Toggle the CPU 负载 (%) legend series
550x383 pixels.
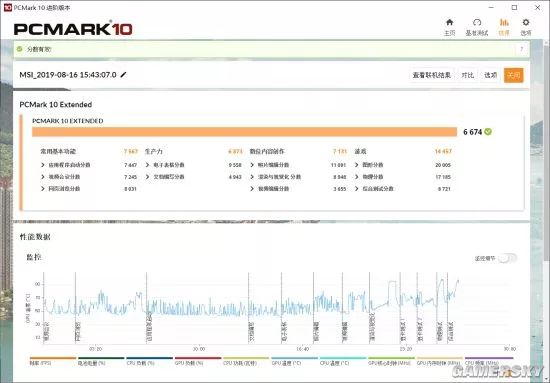pos(149,361)
